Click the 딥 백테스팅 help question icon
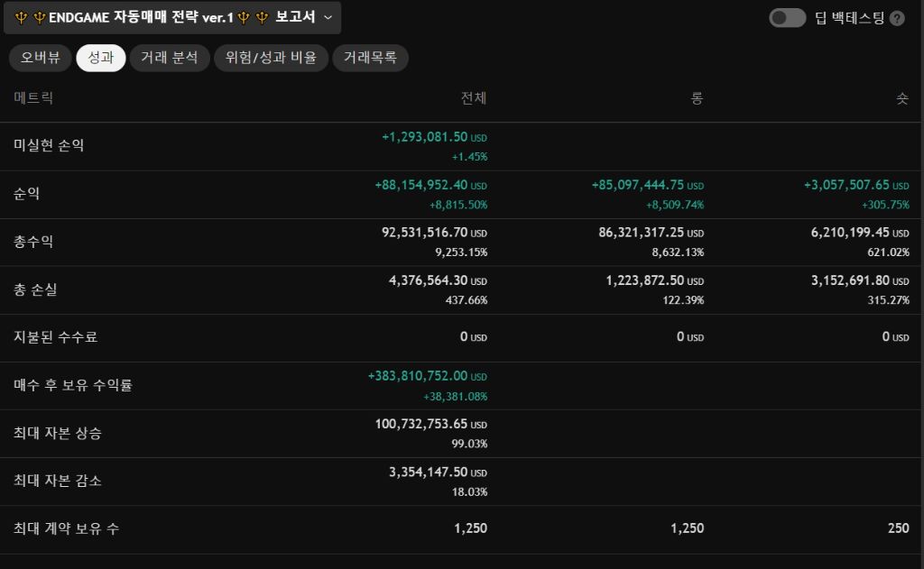This screenshot has width=924, height=569. pos(897,19)
